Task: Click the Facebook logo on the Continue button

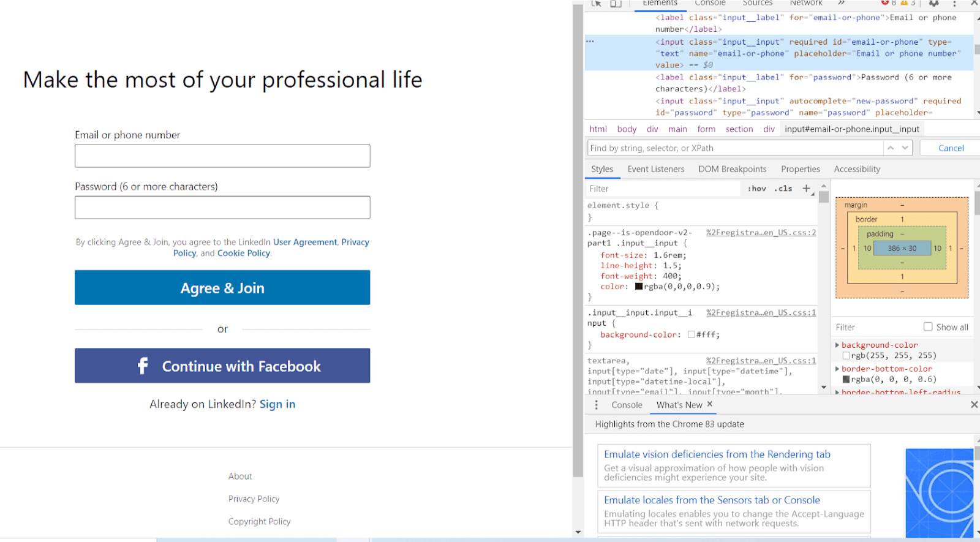Action: pyautogui.click(x=143, y=366)
